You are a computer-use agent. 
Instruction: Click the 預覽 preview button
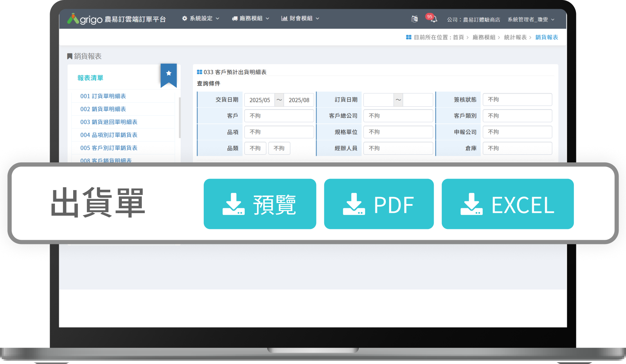(x=260, y=204)
